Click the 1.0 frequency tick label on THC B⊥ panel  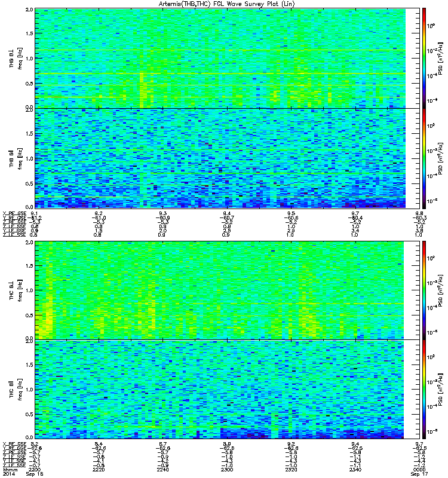coord(29,290)
